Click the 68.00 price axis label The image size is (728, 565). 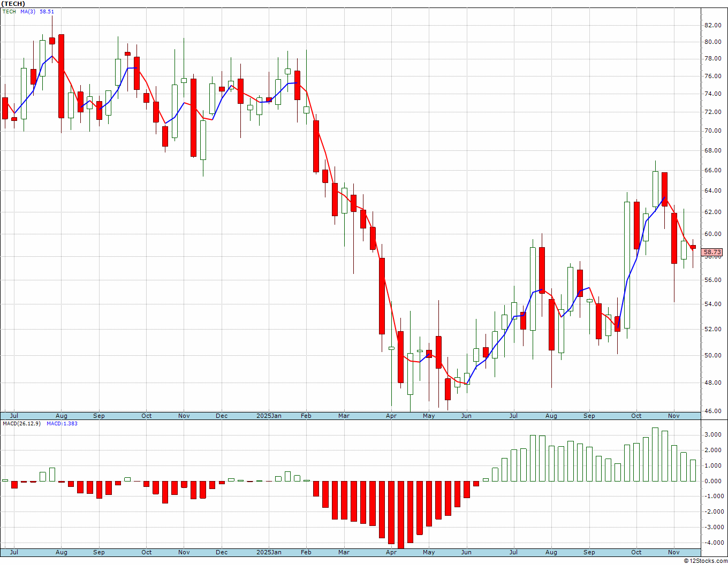click(712, 150)
